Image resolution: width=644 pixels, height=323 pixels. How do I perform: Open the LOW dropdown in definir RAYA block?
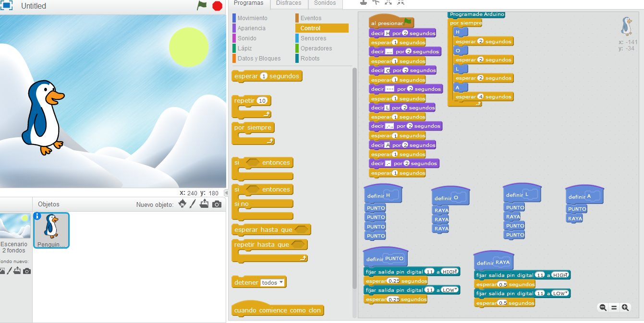point(560,293)
